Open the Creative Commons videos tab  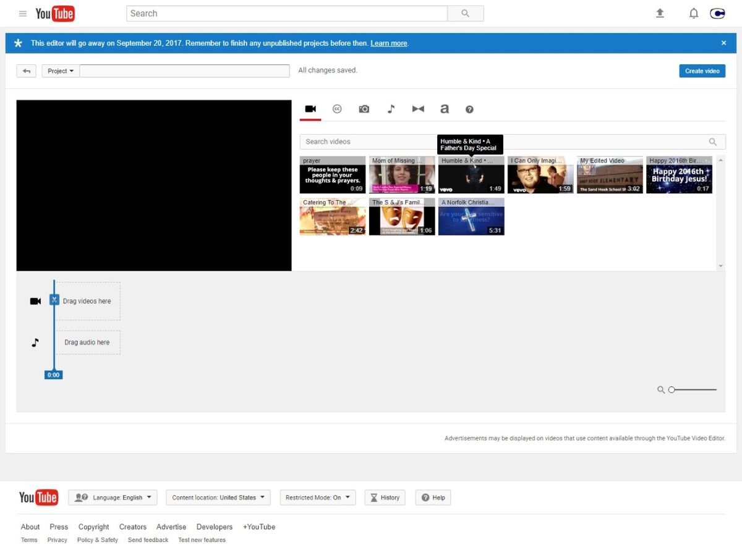tap(337, 109)
